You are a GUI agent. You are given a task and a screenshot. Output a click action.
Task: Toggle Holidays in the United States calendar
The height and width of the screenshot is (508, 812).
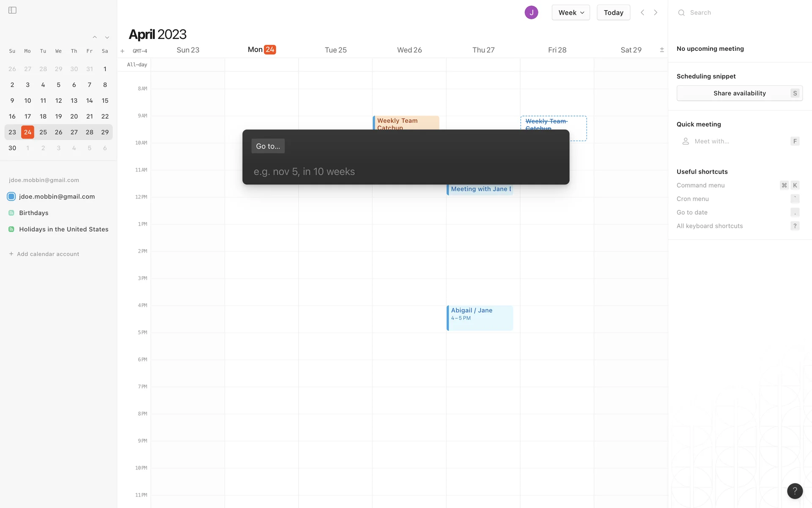click(x=11, y=229)
